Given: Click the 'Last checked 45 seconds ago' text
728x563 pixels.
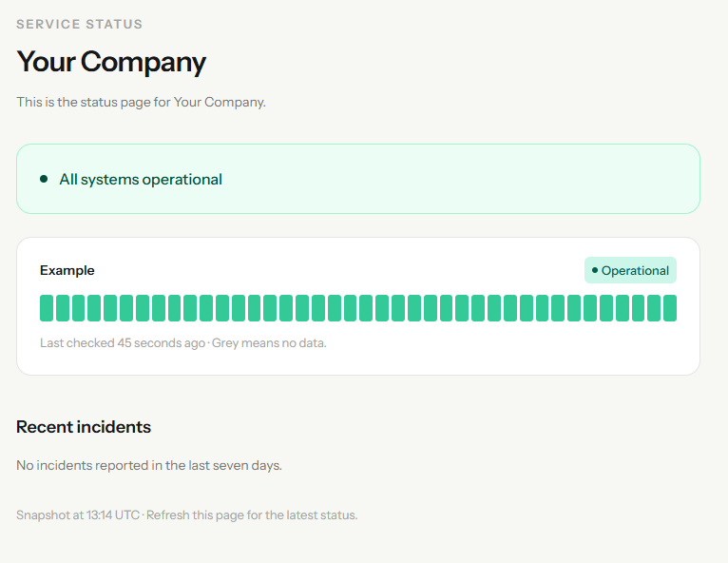Looking at the screenshot, I should coord(123,342).
